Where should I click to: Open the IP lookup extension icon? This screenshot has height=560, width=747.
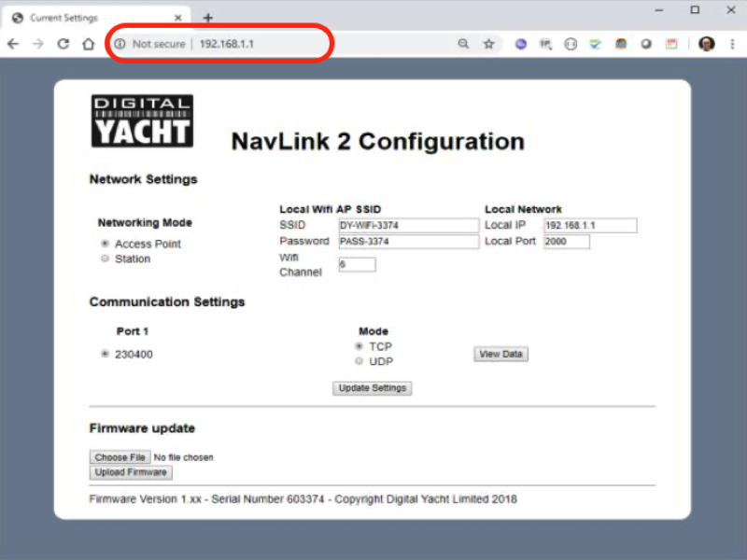coord(545,44)
